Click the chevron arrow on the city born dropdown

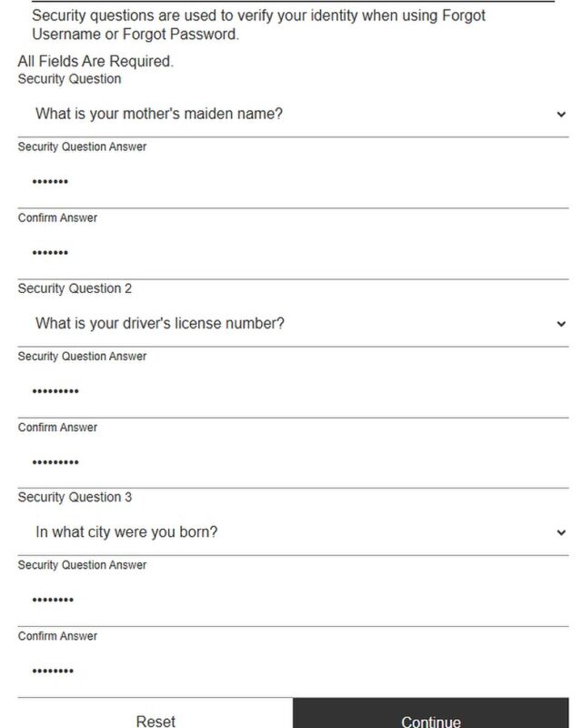click(560, 532)
